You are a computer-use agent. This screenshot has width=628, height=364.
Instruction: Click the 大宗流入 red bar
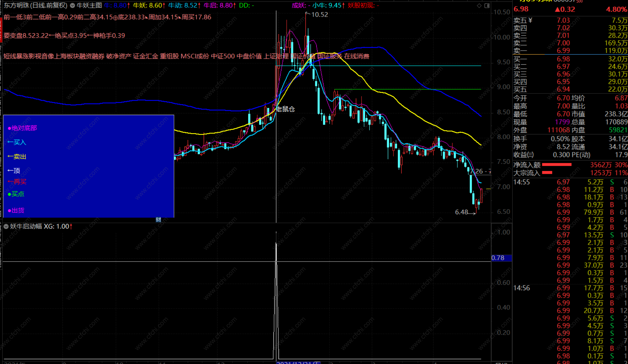(x=547, y=173)
